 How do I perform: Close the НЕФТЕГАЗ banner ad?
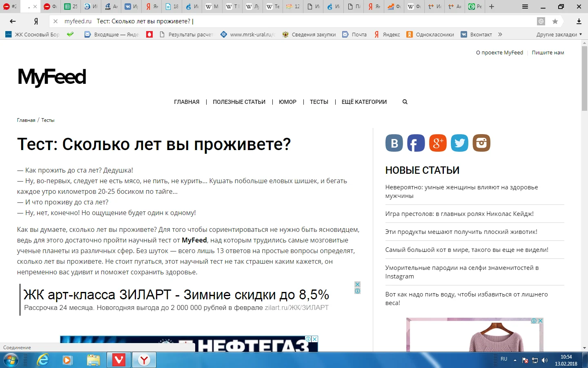[x=315, y=339]
